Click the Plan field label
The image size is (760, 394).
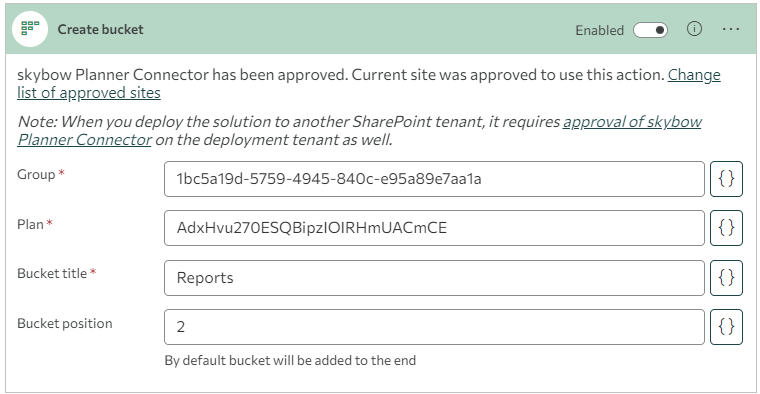pyautogui.click(x=30, y=224)
